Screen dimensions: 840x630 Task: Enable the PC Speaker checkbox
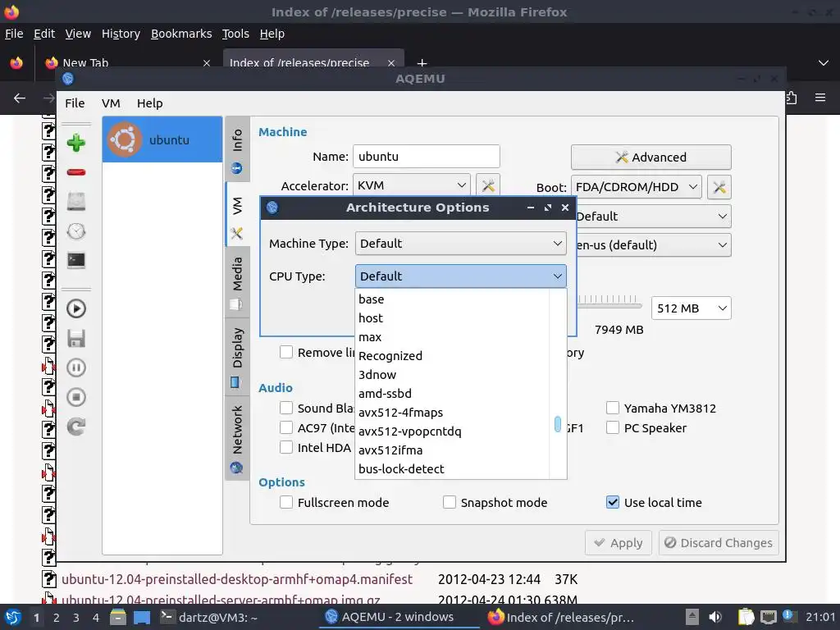612,427
